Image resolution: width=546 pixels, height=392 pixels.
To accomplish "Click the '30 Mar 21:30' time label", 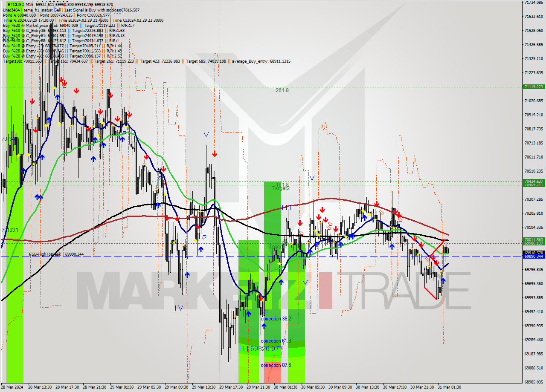I will click(x=422, y=387).
